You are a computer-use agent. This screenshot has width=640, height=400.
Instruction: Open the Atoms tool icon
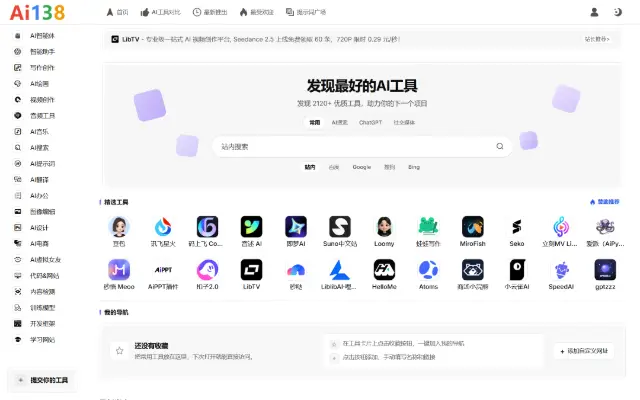(428, 270)
